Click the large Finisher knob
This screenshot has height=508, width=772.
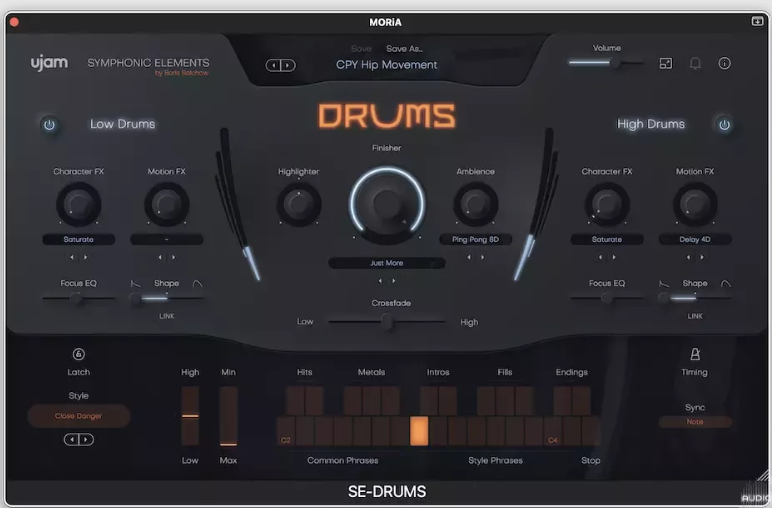pos(387,204)
